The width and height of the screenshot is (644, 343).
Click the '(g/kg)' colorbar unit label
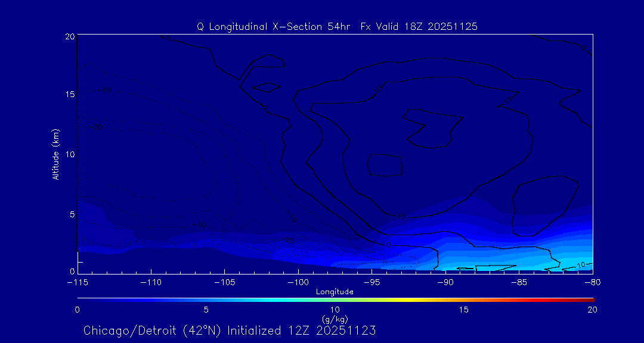click(335, 318)
